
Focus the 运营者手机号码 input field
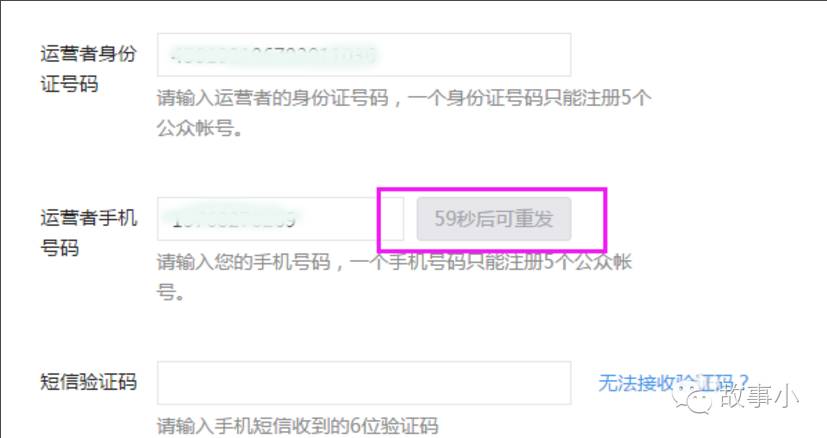pyautogui.click(x=281, y=219)
